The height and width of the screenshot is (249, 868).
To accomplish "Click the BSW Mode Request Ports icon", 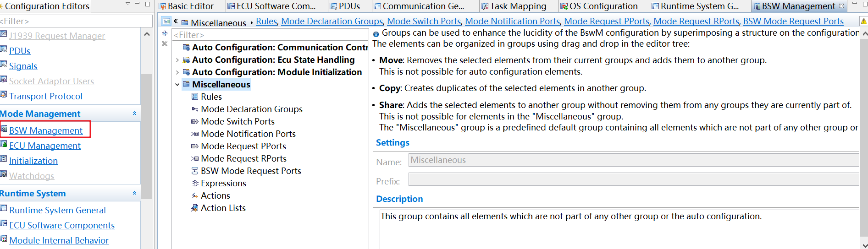I will click(195, 171).
